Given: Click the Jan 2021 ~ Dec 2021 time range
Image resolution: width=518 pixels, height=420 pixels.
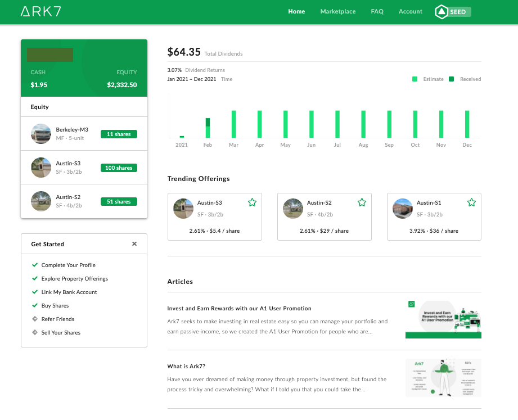Looking at the screenshot, I should [x=192, y=79].
